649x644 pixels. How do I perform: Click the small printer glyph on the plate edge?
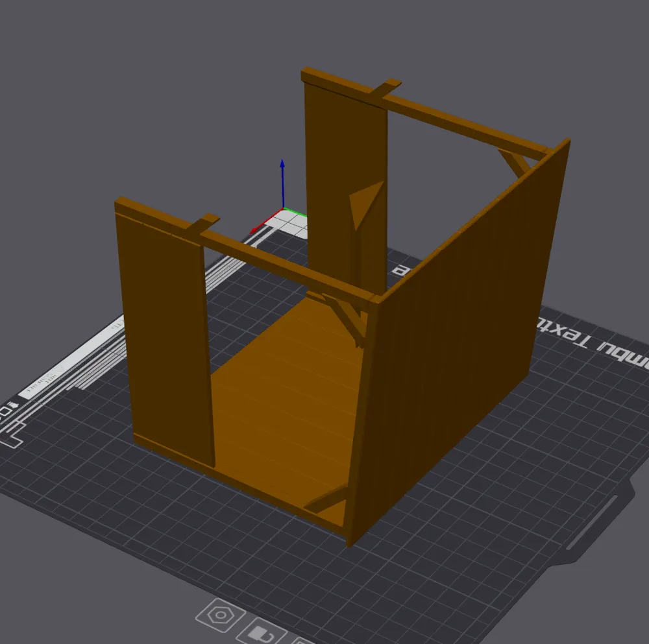14,405
